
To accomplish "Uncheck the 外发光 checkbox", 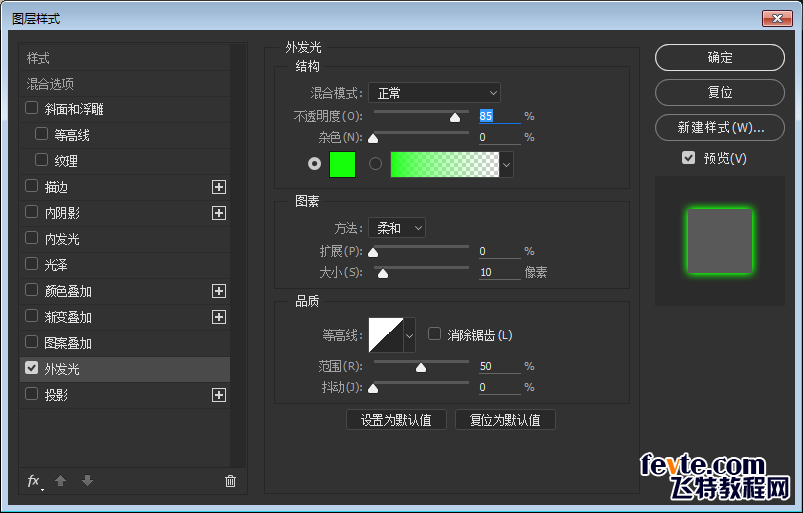I will tap(32, 368).
